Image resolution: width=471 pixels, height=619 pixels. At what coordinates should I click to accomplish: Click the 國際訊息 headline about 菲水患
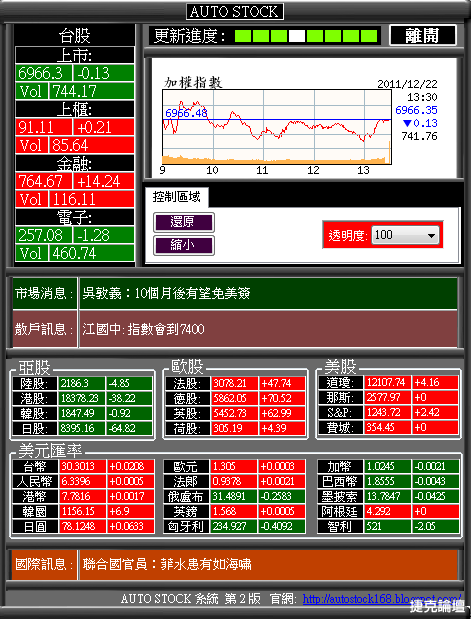point(167,564)
